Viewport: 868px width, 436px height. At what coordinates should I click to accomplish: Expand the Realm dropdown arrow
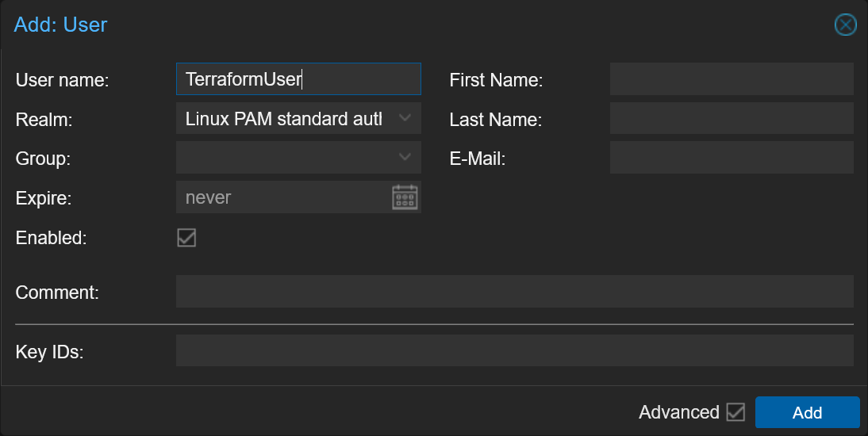click(x=405, y=118)
